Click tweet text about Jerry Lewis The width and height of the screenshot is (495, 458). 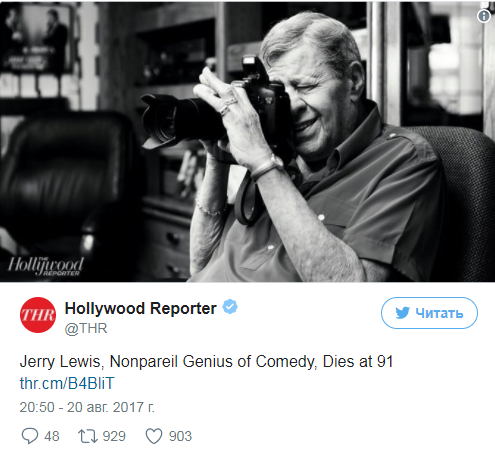point(206,362)
